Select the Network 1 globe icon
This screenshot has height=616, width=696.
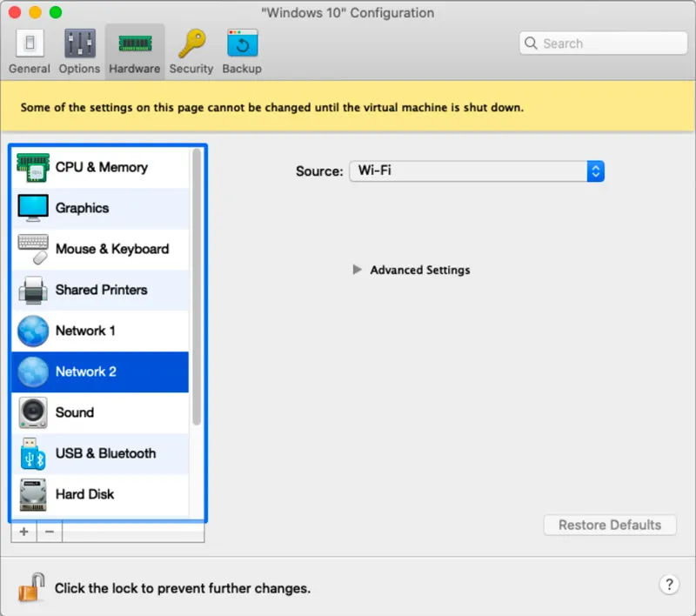[x=33, y=331]
